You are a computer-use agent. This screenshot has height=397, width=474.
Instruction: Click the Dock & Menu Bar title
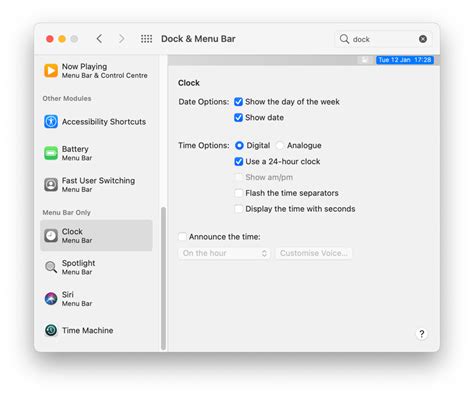(198, 39)
